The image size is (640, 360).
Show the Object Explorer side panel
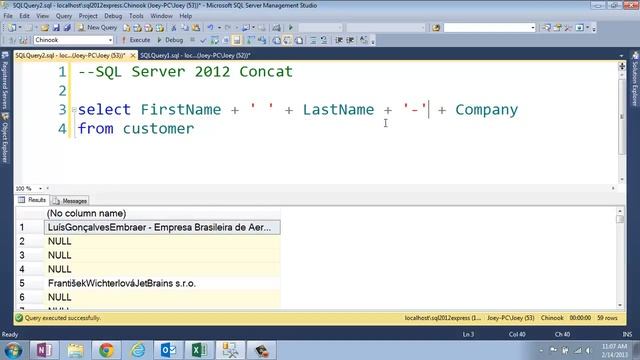[5, 139]
